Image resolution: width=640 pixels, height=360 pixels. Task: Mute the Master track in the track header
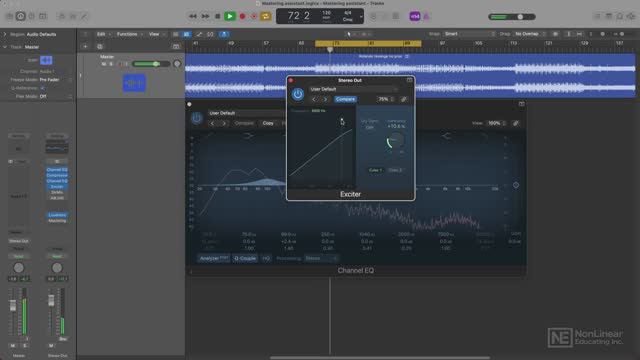pyautogui.click(x=104, y=64)
